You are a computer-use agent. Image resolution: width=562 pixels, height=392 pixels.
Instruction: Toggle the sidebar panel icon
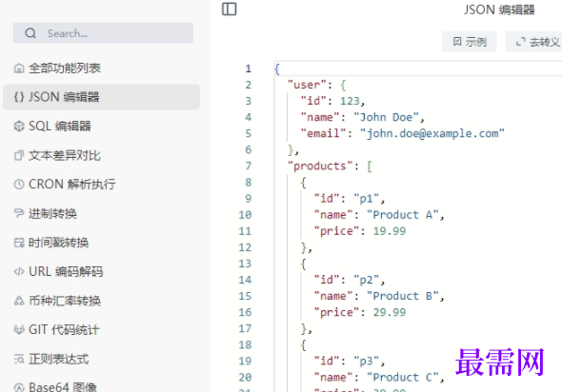coord(230,9)
